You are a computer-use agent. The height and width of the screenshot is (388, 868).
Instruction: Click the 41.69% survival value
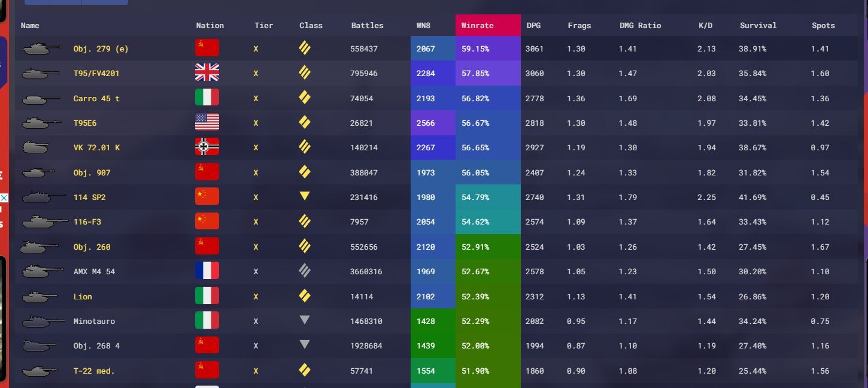tap(752, 197)
